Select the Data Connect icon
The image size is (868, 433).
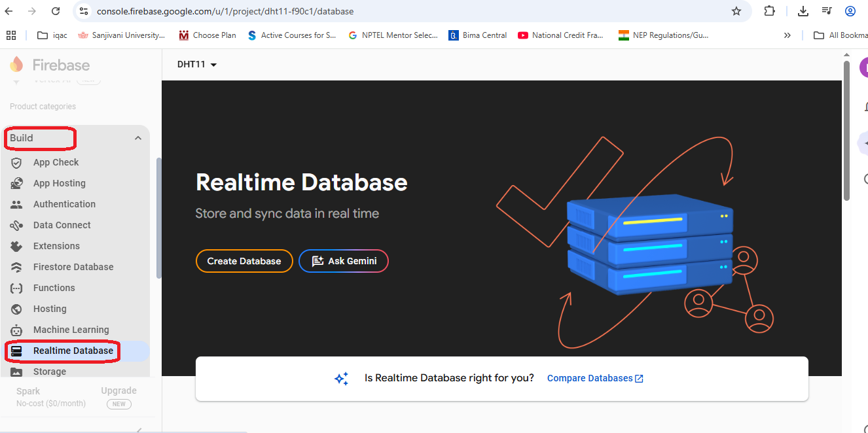[16, 225]
